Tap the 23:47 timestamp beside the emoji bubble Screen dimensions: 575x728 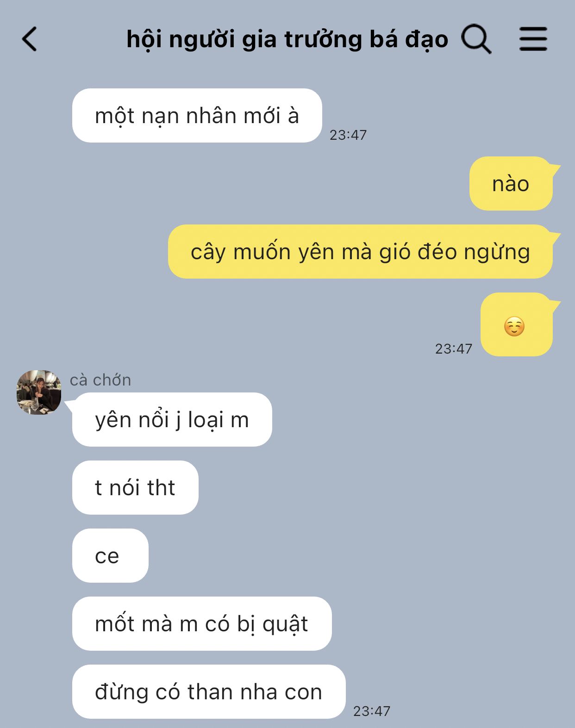[x=454, y=348]
